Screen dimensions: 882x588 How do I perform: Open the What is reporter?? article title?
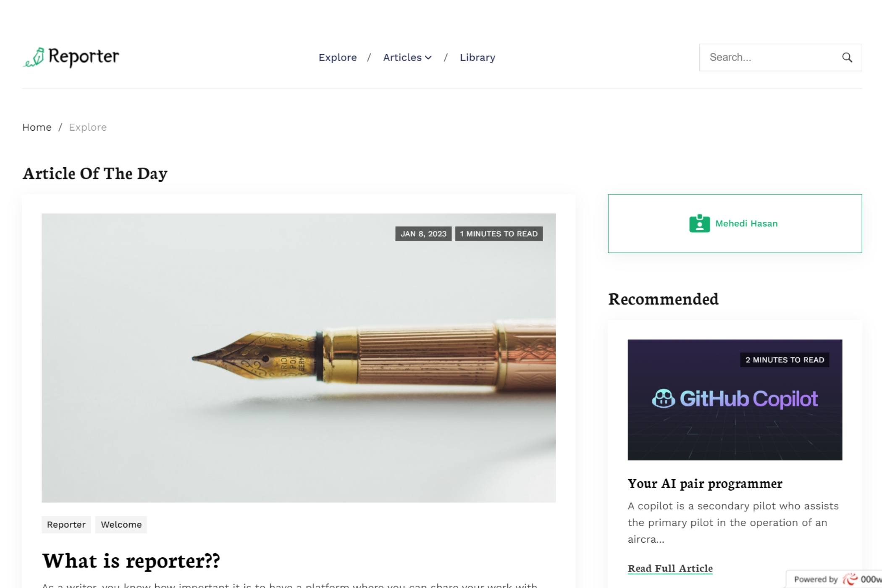131,561
